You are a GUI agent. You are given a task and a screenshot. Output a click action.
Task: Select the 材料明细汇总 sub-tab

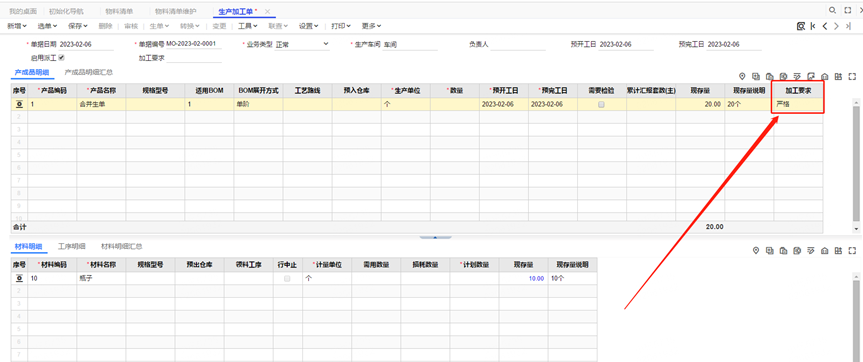point(121,246)
